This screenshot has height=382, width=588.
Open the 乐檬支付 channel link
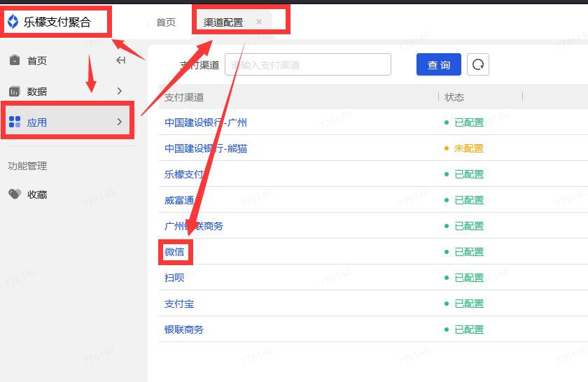click(184, 174)
